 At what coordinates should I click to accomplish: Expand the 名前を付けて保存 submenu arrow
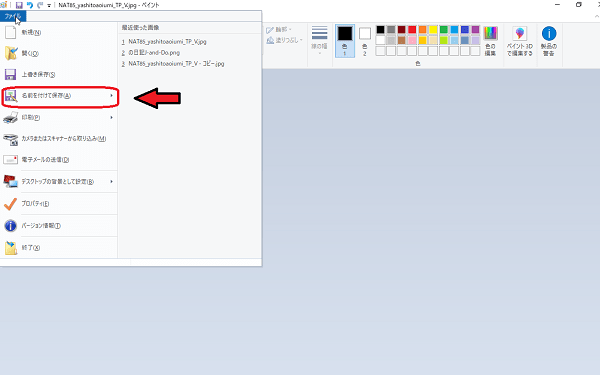[x=111, y=96]
